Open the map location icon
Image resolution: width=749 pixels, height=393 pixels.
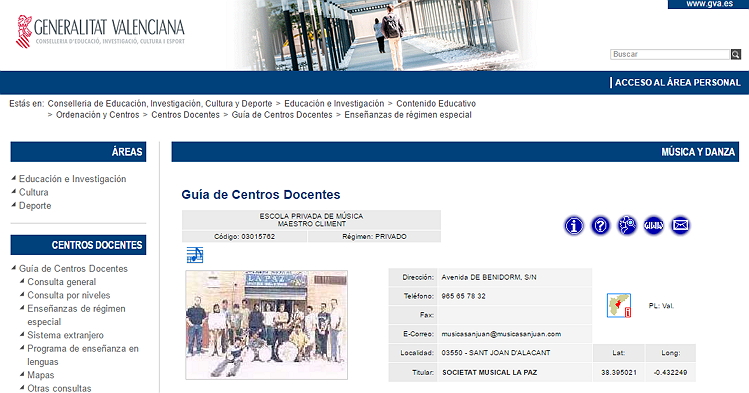[x=619, y=305]
